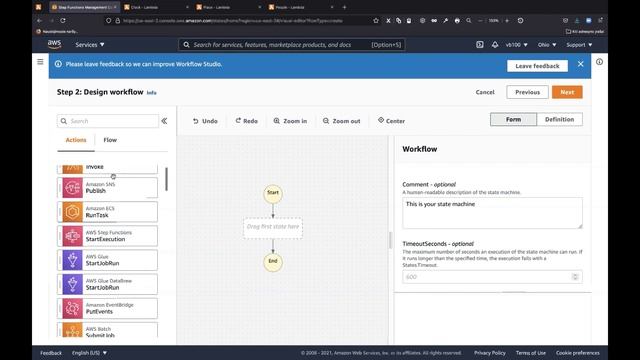Open the Info link beside Design workflow
640x360 pixels.
(x=151, y=93)
